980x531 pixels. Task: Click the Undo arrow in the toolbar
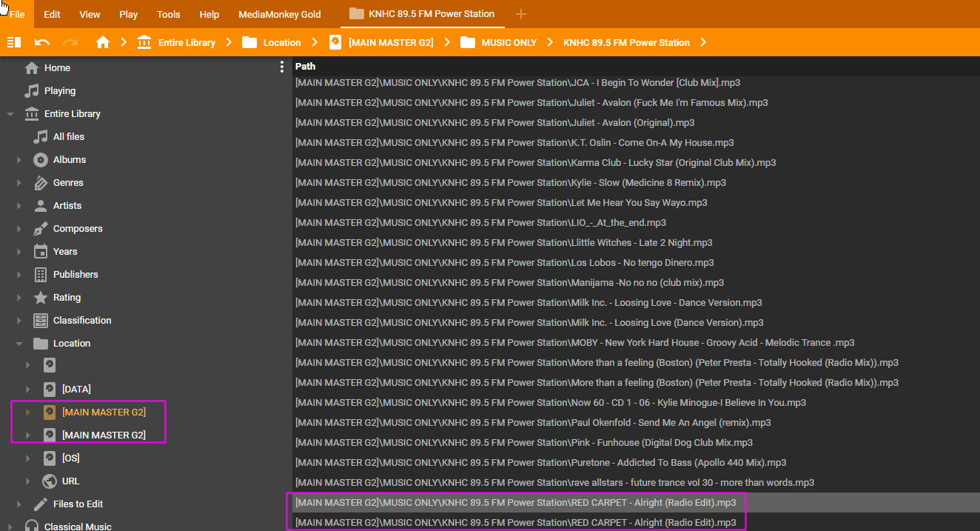(x=42, y=42)
